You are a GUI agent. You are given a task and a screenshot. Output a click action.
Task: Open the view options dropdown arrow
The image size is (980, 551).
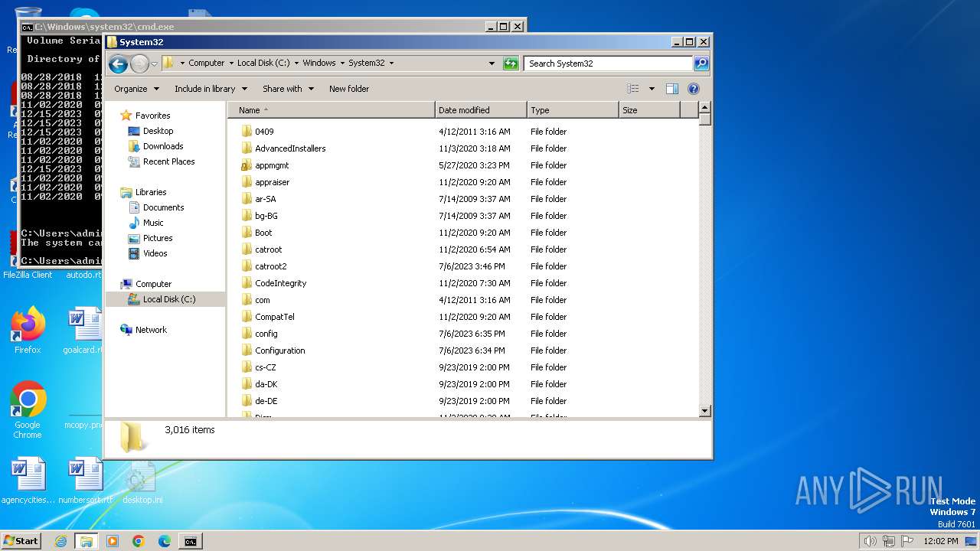pyautogui.click(x=652, y=89)
